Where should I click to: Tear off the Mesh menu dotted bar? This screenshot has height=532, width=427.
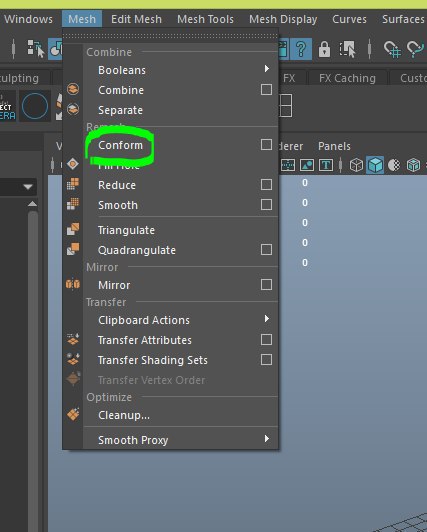170,36
